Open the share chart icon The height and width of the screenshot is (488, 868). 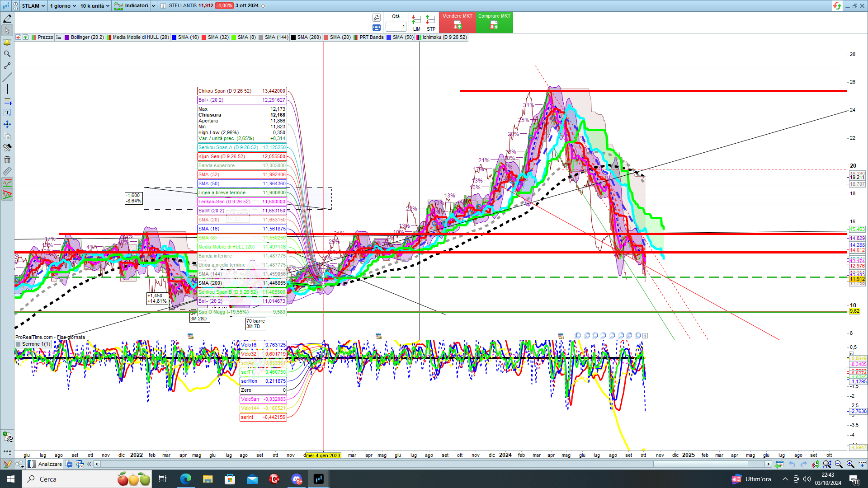[x=19, y=464]
